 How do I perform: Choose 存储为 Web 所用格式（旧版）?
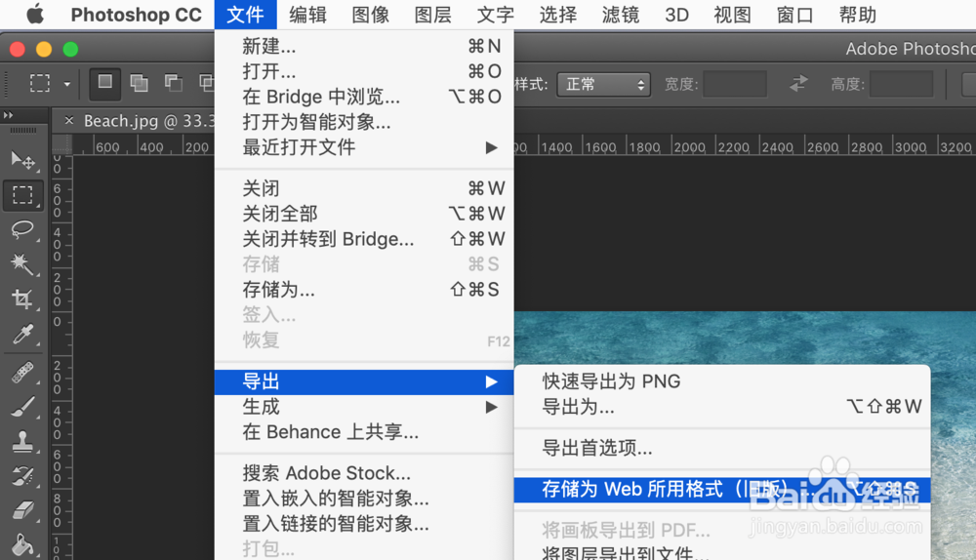(x=722, y=489)
